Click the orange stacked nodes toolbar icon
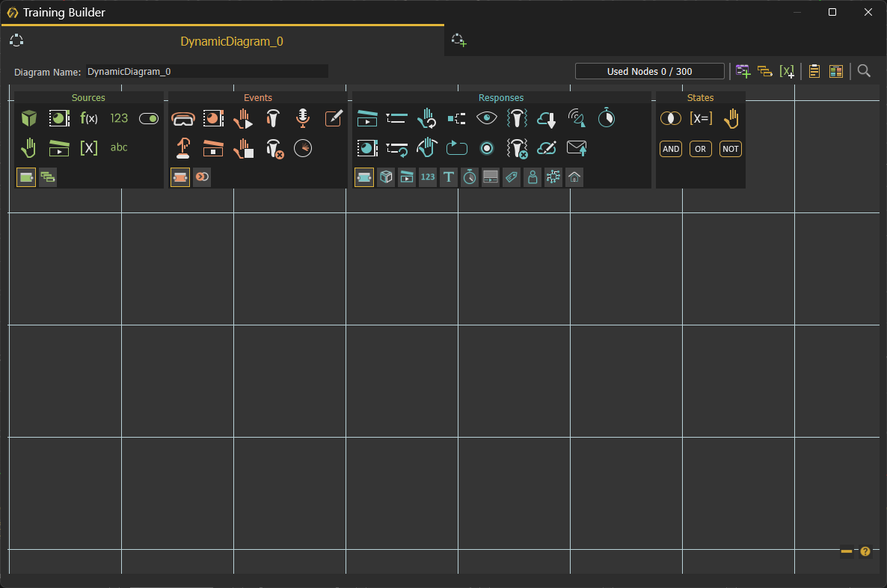 click(765, 71)
